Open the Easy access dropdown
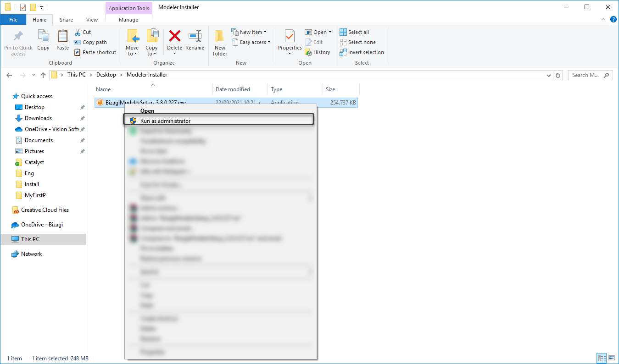The height and width of the screenshot is (364, 619). [251, 42]
